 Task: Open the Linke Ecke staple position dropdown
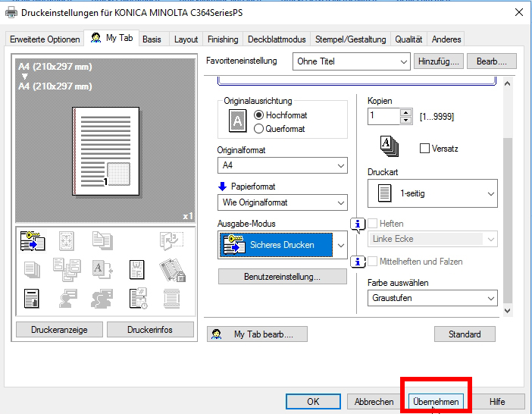[433, 239]
